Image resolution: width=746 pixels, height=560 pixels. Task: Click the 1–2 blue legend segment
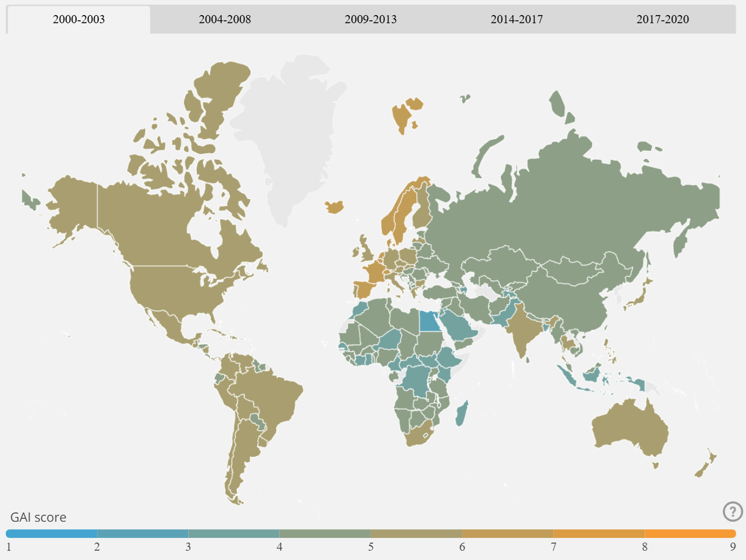click(x=51, y=533)
